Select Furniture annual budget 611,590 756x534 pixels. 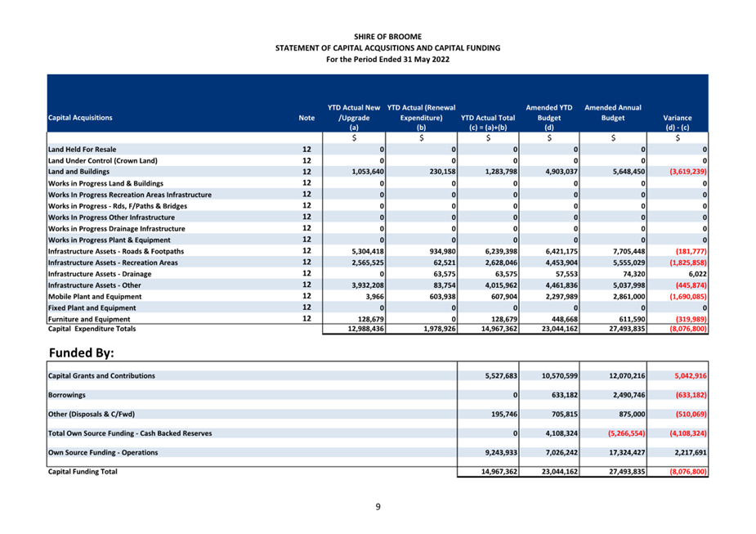pos(632,320)
